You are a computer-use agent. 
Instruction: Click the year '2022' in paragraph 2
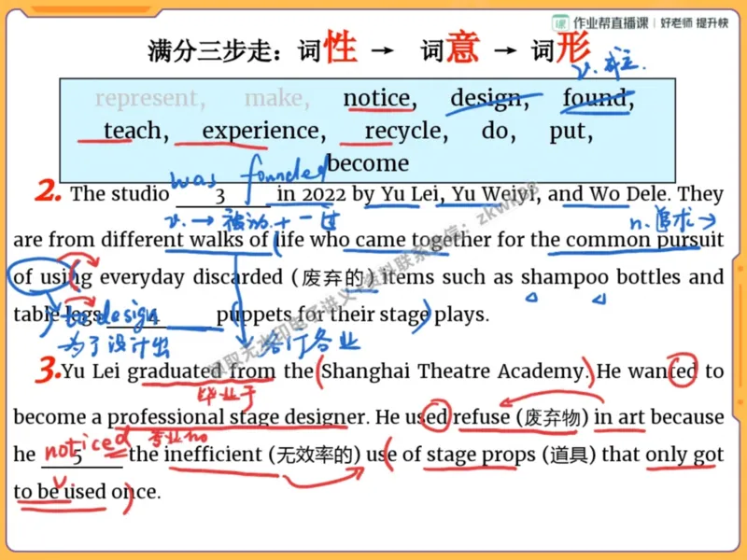tap(324, 194)
